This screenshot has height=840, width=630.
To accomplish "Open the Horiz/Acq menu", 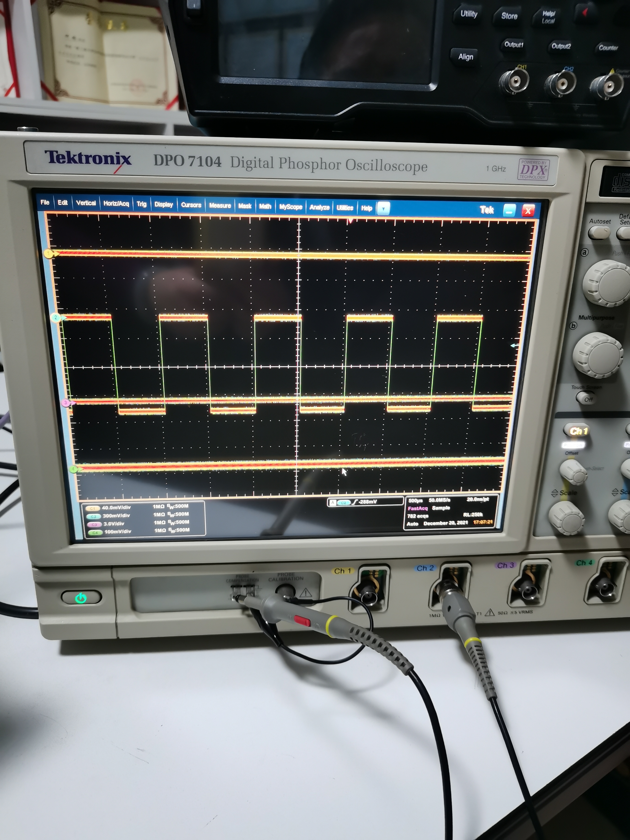I will [x=116, y=204].
